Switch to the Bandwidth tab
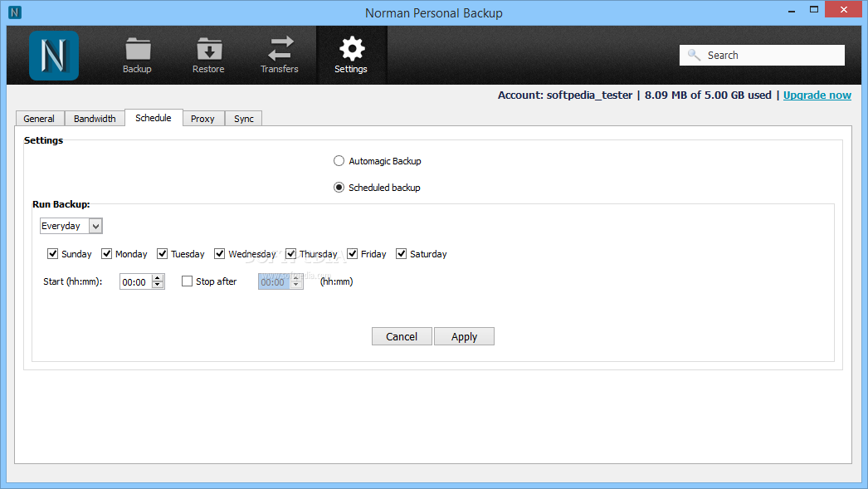This screenshot has width=868, height=489. click(x=95, y=119)
